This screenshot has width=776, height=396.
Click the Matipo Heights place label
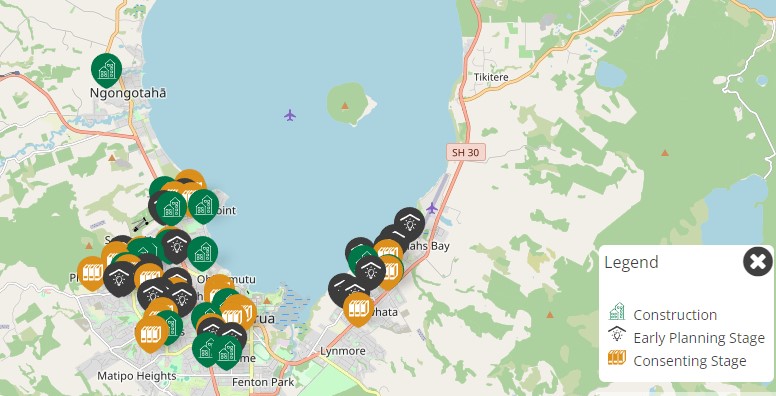[137, 376]
